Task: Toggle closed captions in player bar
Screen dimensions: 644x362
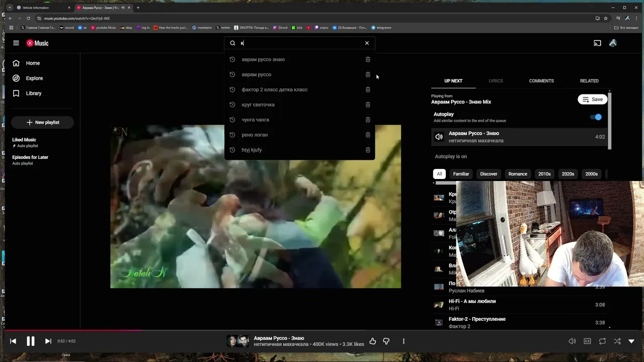Action: pyautogui.click(x=587, y=341)
